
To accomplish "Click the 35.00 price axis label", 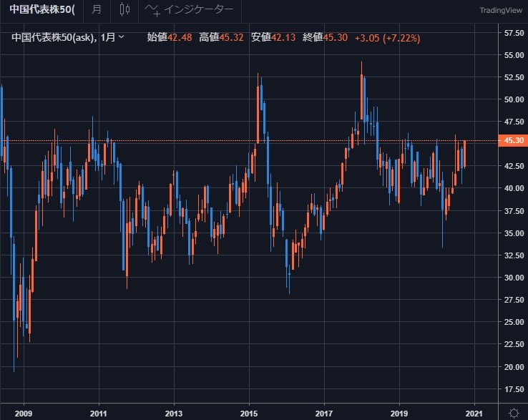I will coord(514,233).
